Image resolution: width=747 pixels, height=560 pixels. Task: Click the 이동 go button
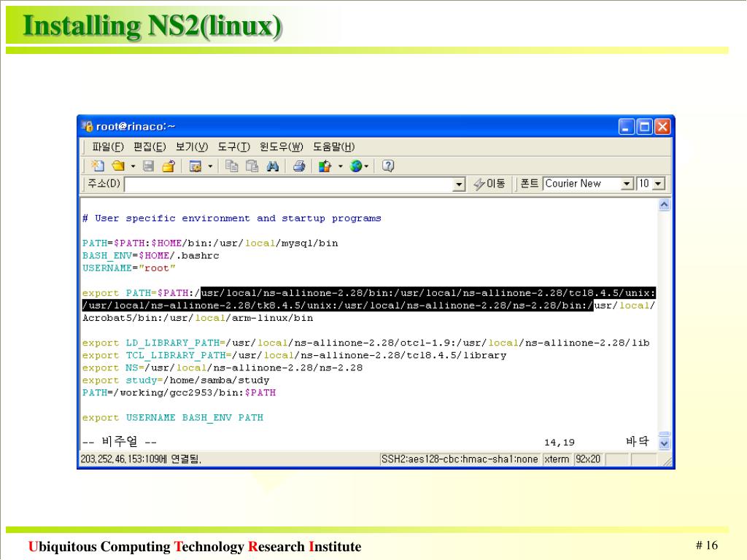pyautogui.click(x=489, y=184)
